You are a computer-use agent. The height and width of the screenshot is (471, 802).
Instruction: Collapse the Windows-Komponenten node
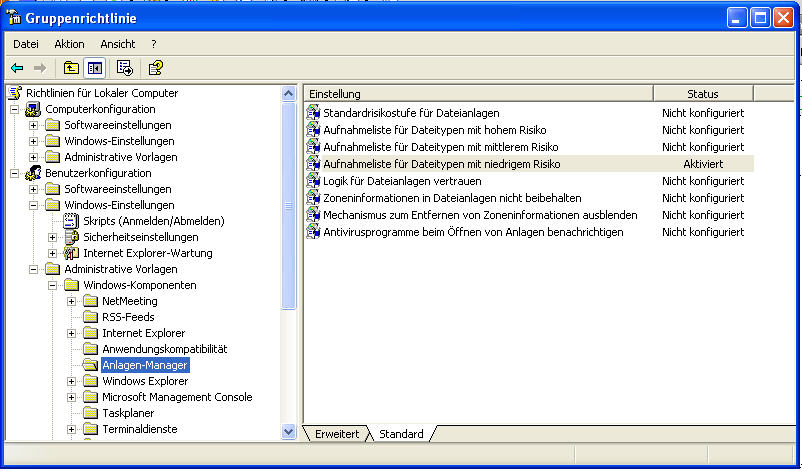pyautogui.click(x=52, y=285)
